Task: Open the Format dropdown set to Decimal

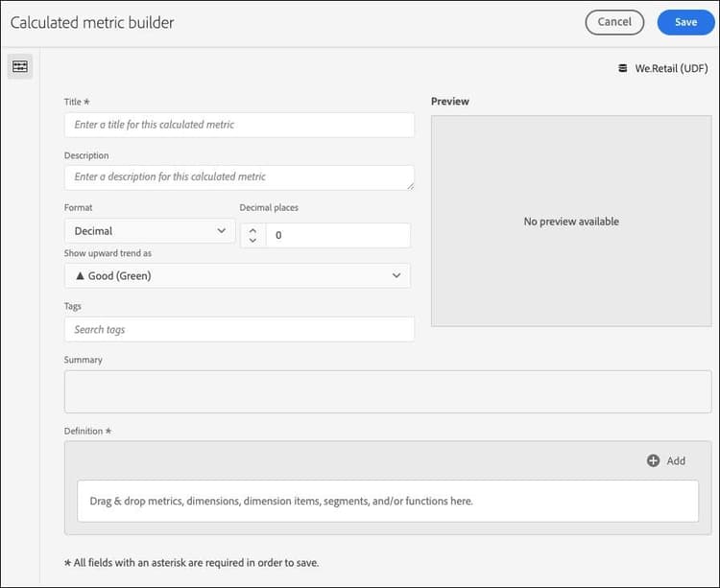Action: (150, 231)
